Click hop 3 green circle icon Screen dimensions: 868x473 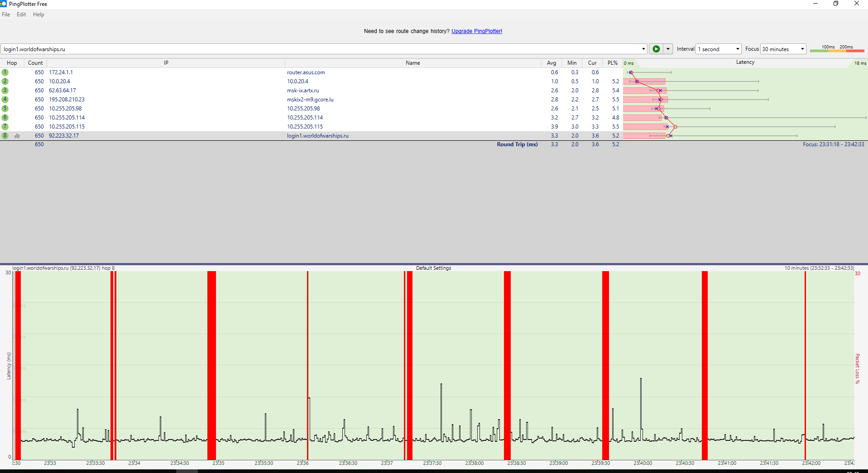[x=5, y=91]
